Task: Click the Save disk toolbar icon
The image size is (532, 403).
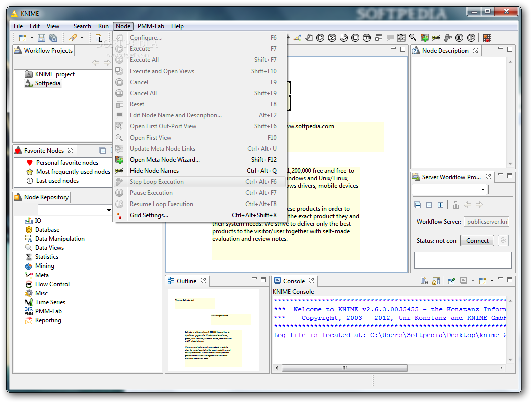Action: coord(41,38)
